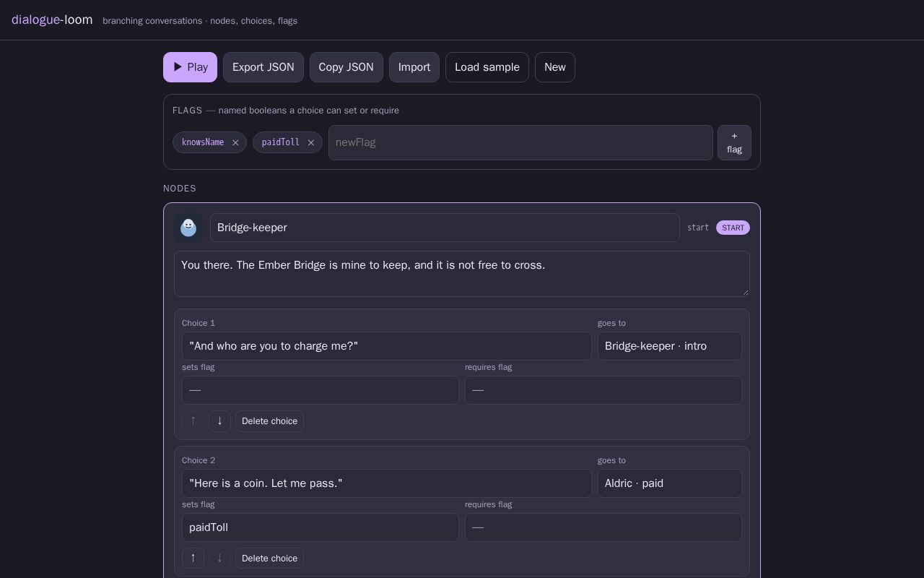This screenshot has height=578, width=924.
Task: Delete Choice 1
Action: [x=269, y=421]
